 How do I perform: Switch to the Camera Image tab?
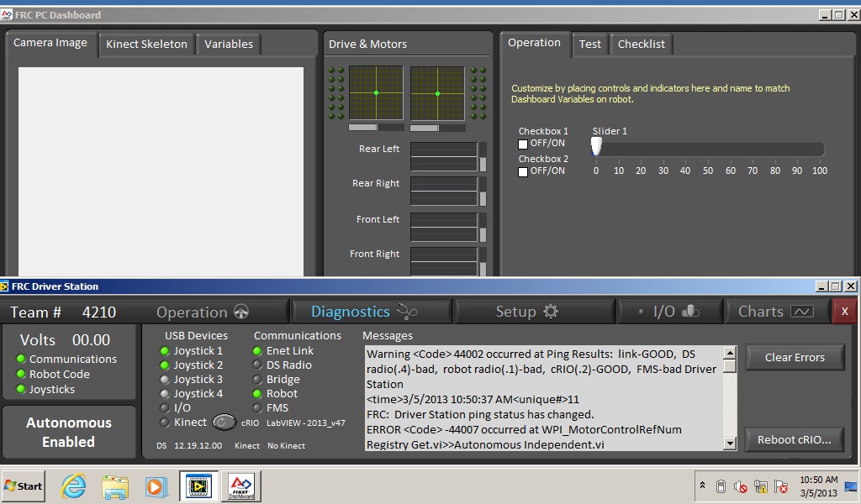[50, 43]
